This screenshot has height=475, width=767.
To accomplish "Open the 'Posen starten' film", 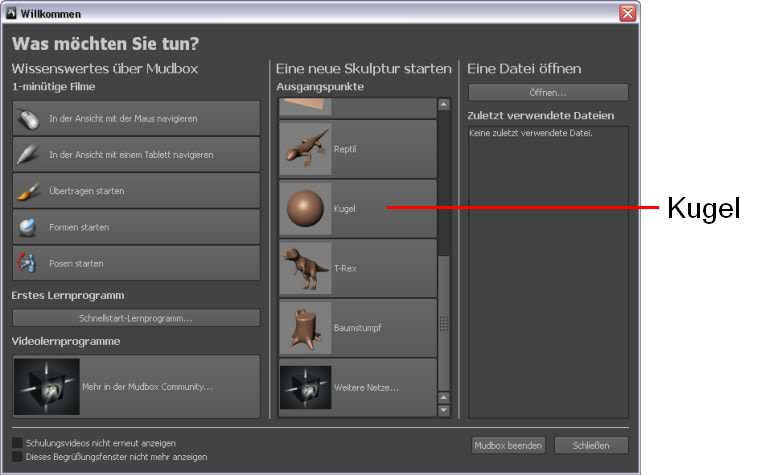I will [136, 263].
